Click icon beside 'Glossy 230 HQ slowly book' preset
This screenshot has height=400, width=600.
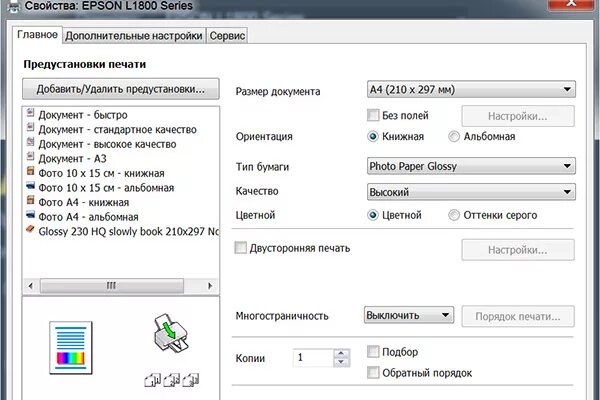pyautogui.click(x=30, y=229)
